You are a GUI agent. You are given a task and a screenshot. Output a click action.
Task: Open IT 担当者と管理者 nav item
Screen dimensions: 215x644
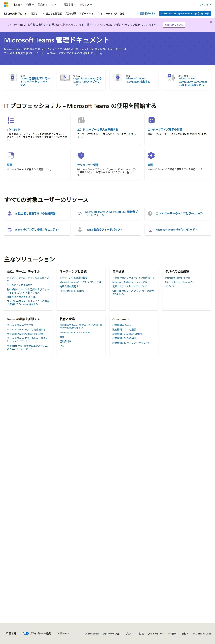pos(52,14)
